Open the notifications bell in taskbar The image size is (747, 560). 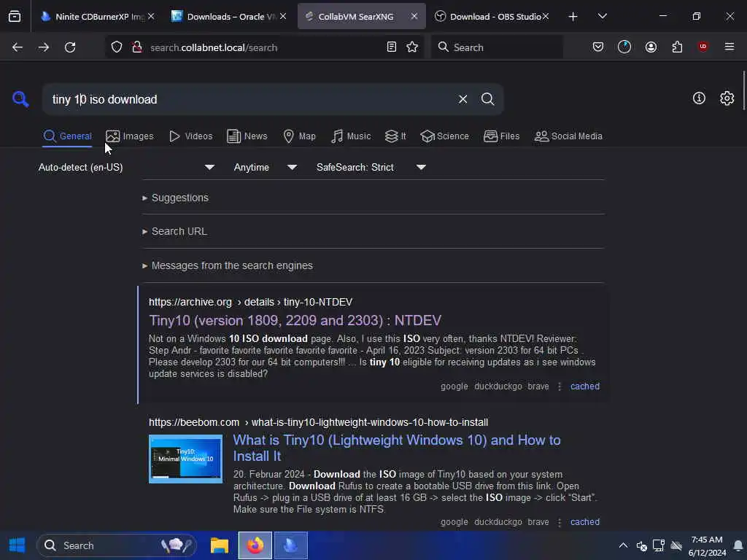pyautogui.click(x=738, y=545)
